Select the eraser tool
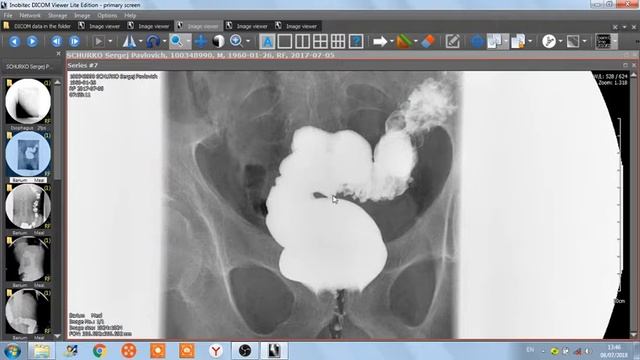This screenshot has height=360, width=640. [x=428, y=41]
